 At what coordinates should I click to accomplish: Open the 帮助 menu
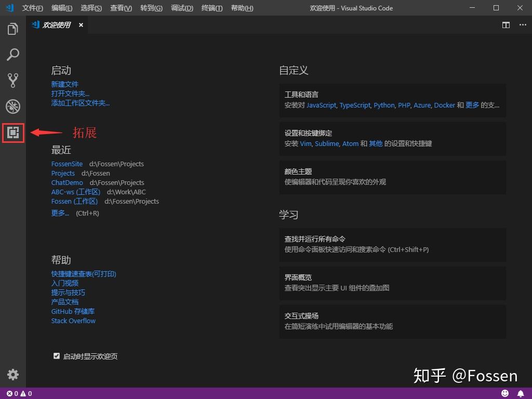click(242, 8)
